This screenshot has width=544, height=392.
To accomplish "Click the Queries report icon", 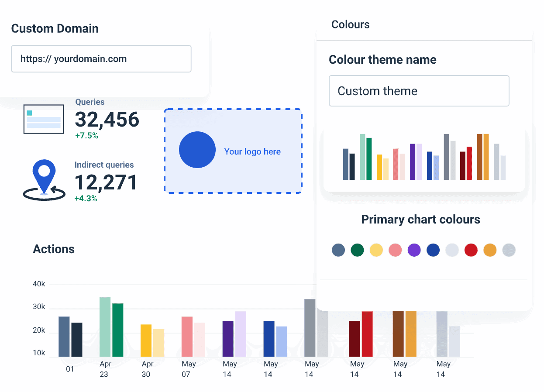I will 44,119.
